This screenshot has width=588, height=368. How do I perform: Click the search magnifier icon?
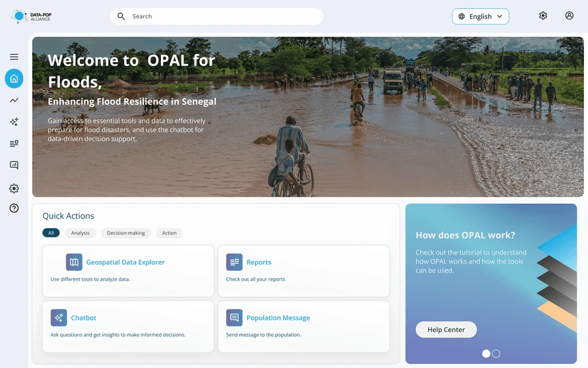[x=121, y=16]
